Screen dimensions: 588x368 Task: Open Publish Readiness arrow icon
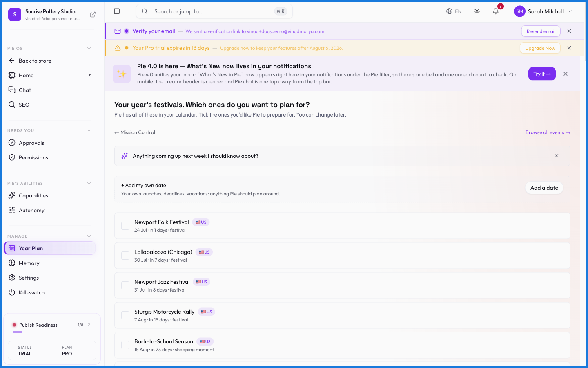click(89, 325)
